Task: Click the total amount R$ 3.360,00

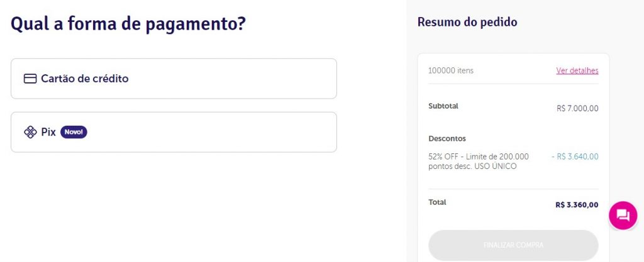Action: pos(577,205)
